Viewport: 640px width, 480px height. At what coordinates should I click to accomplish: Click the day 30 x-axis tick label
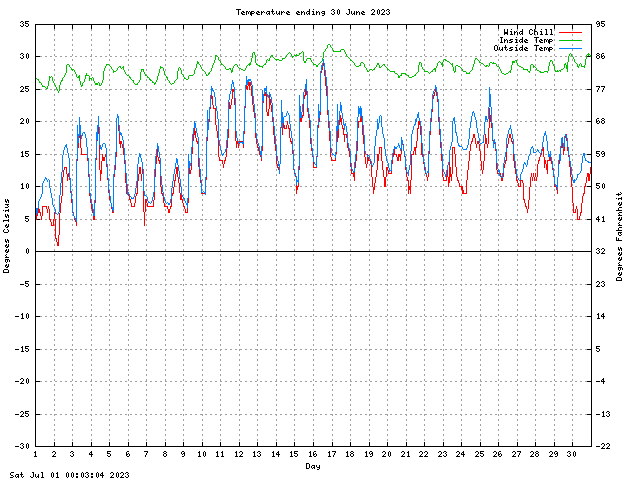coord(572,454)
